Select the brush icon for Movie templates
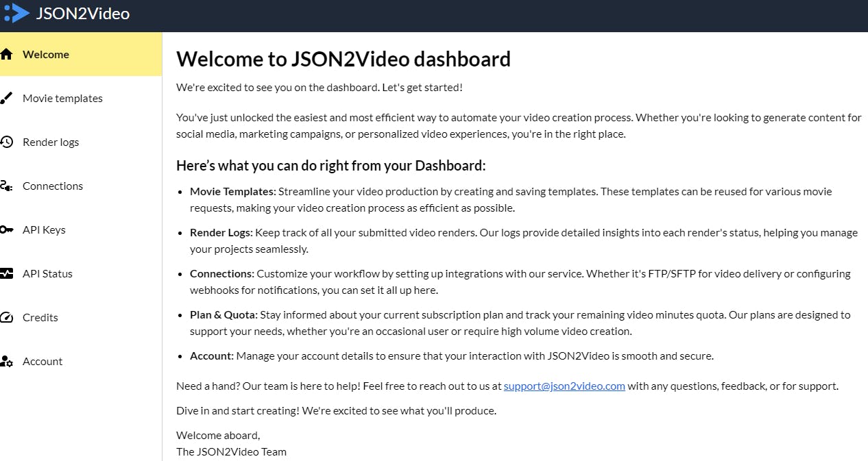This screenshot has width=868, height=461. pyautogui.click(x=6, y=98)
